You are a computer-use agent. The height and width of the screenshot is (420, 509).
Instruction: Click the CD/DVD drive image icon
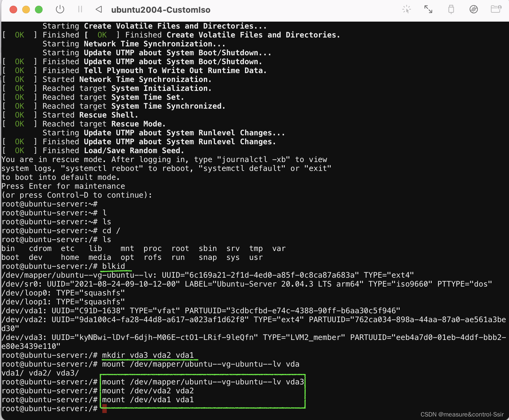pyautogui.click(x=473, y=10)
